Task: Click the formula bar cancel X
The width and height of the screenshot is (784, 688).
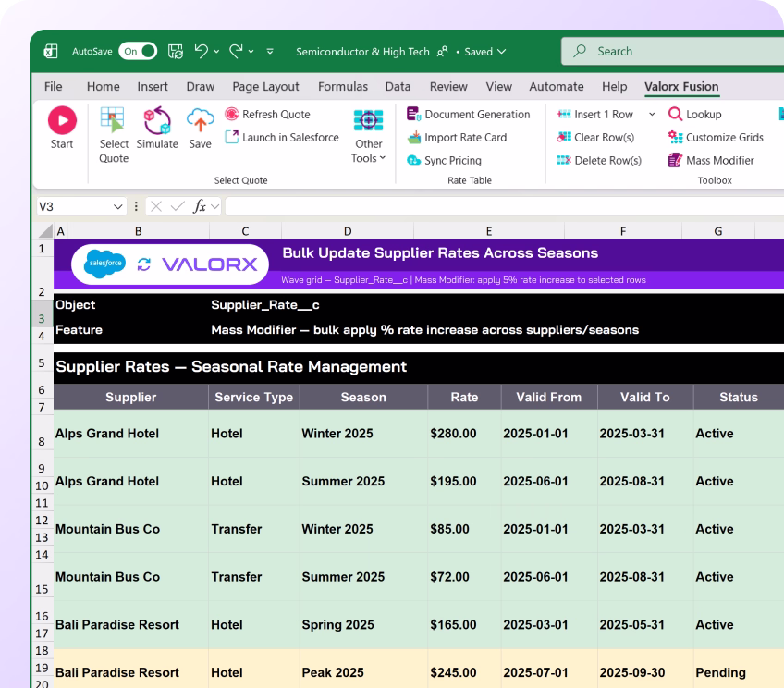Action: click(x=156, y=206)
